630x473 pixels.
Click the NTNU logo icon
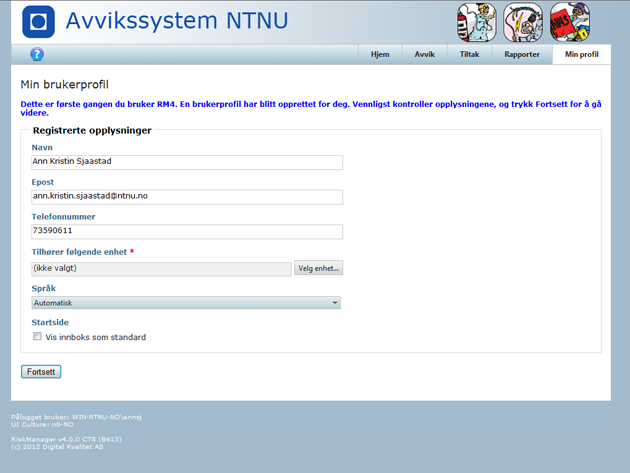coord(38,22)
